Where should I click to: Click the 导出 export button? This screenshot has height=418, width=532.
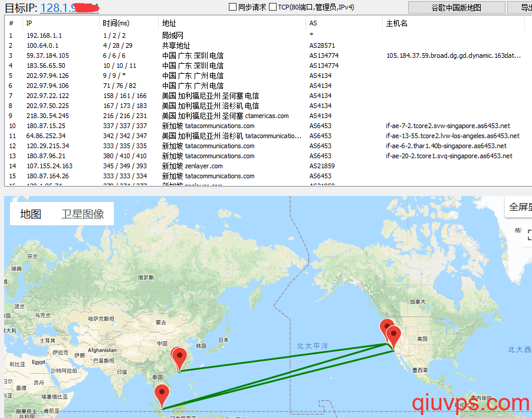click(520, 8)
